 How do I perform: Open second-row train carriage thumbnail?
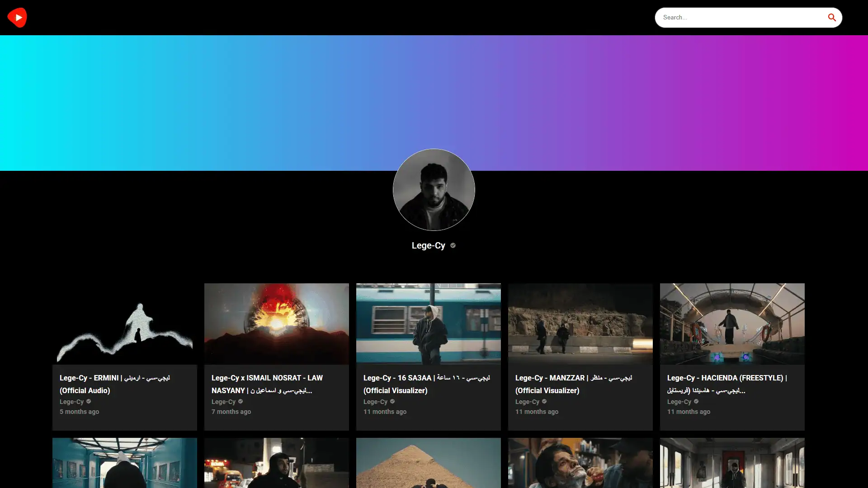coord(732,463)
